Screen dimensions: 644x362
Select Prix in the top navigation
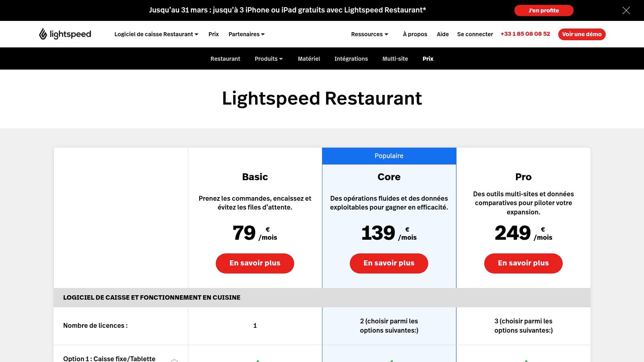(x=213, y=34)
